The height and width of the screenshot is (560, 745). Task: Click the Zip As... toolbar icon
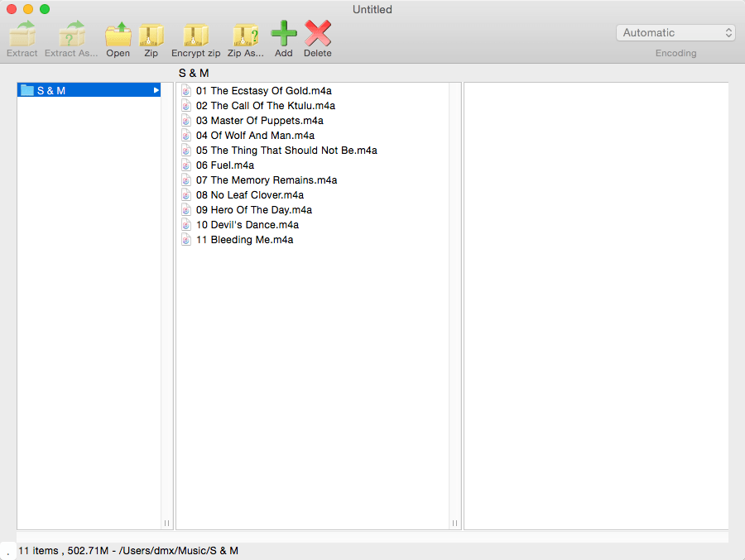click(x=246, y=35)
